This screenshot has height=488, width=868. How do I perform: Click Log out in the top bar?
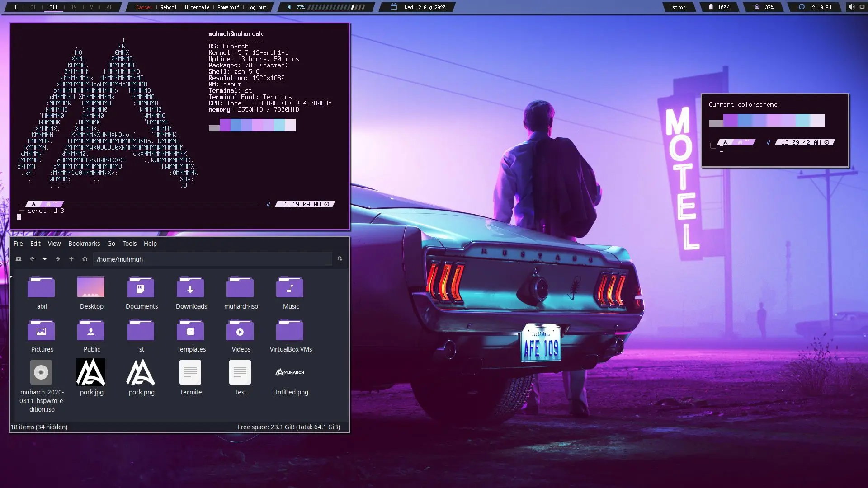(x=257, y=7)
